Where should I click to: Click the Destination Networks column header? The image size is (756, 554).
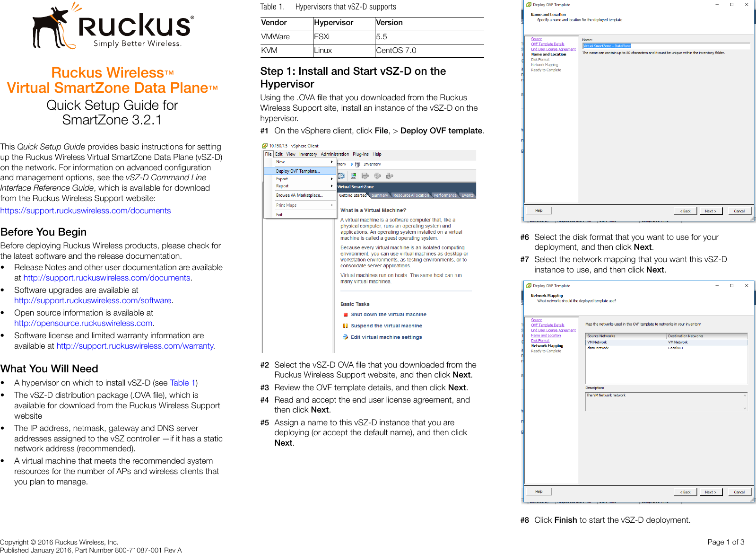click(707, 336)
